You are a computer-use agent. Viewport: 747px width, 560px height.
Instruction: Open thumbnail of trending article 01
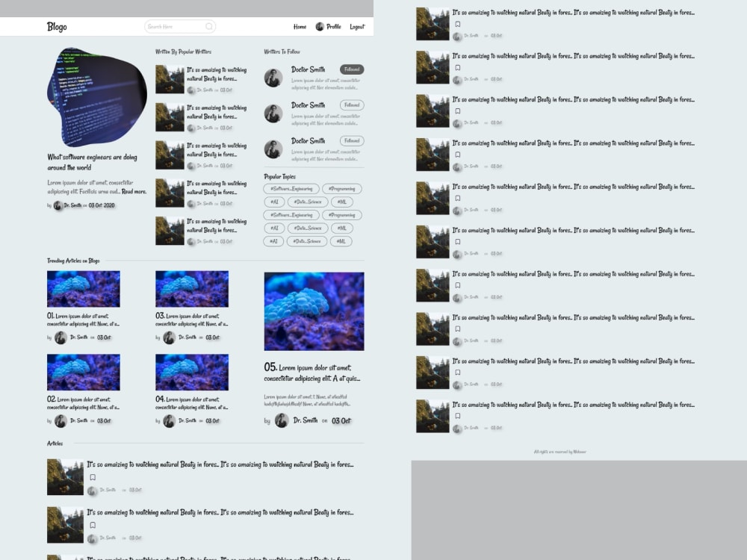(84, 289)
